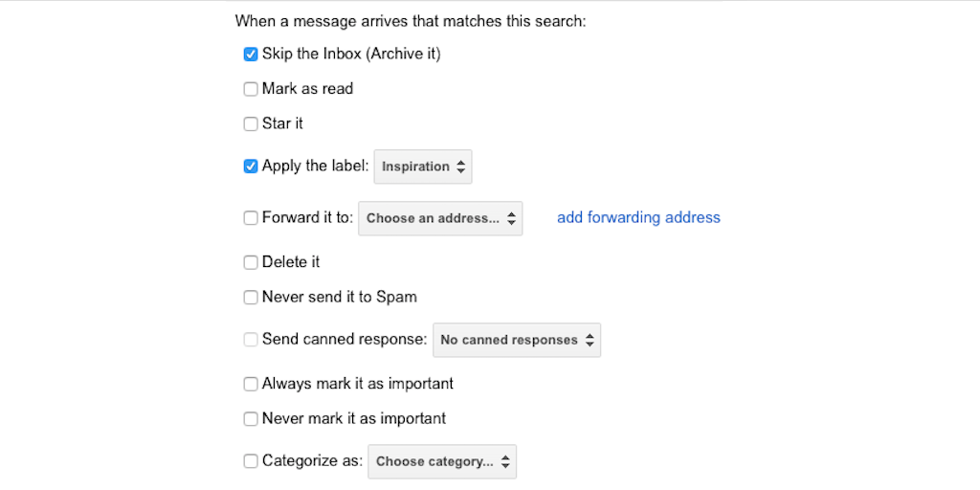Tick the Never mark it as important checkbox
The image size is (980, 490).
tap(251, 419)
